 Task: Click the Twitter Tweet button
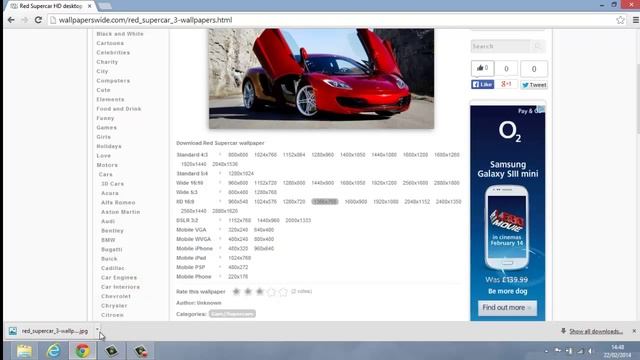534,85
